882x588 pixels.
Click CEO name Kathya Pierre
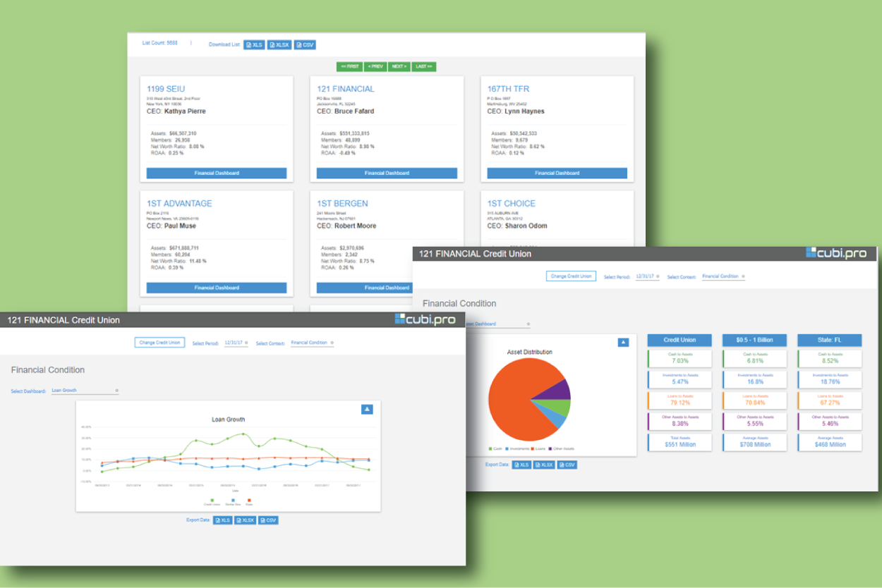click(185, 111)
